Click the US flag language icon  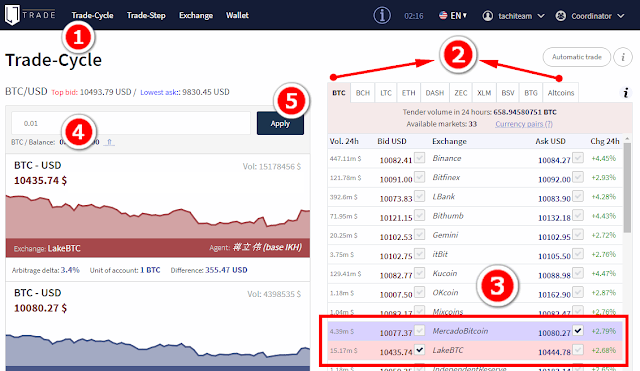pyautogui.click(x=443, y=16)
